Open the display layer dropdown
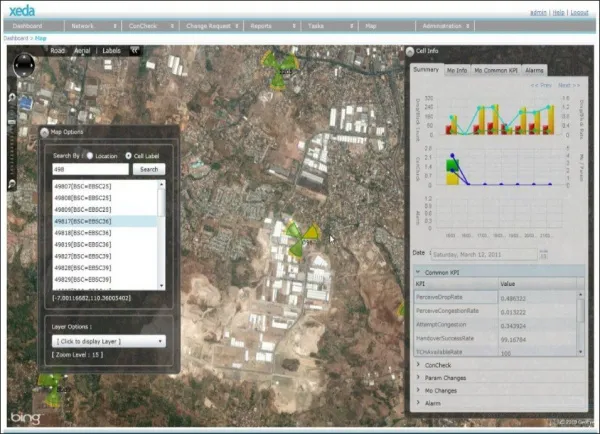Viewport: 600px width, 434px height. point(108,340)
